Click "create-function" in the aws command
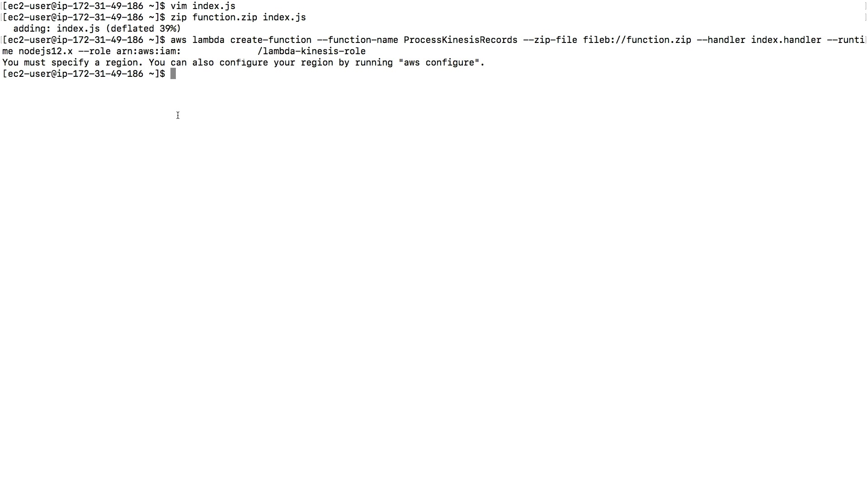The height and width of the screenshot is (488, 868). pyautogui.click(x=271, y=40)
